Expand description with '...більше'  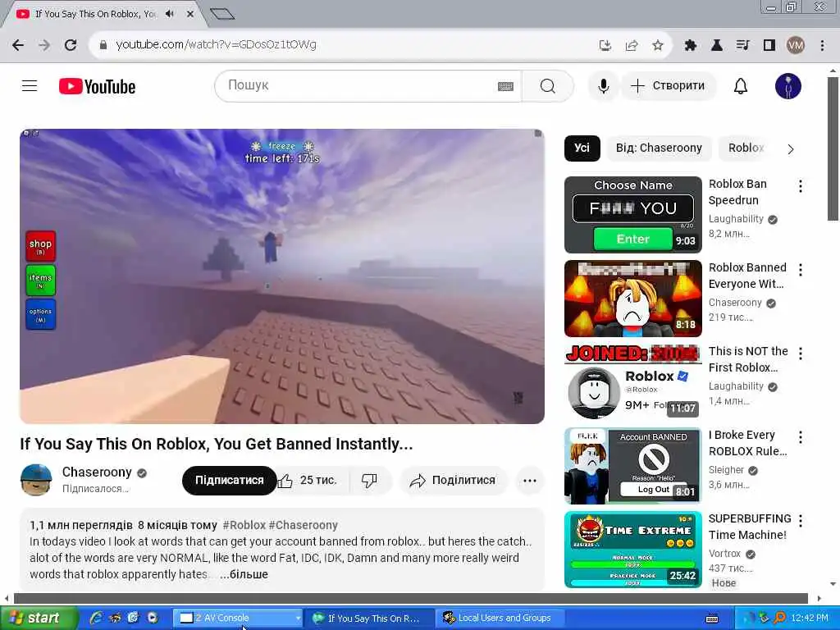pos(244,574)
